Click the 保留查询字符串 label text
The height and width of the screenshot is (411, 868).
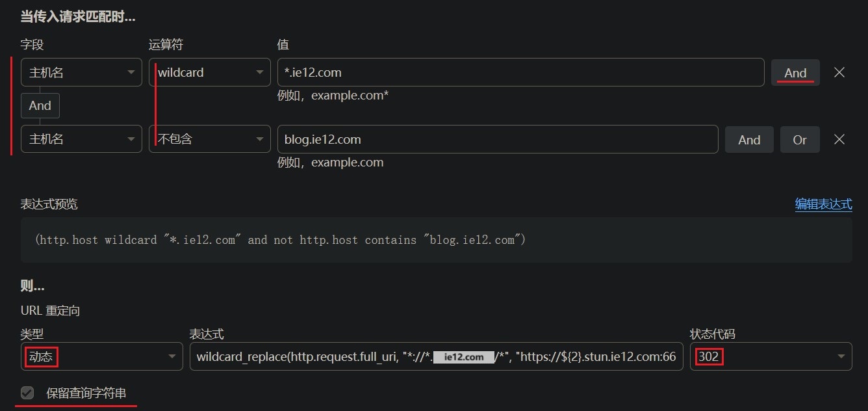86,393
